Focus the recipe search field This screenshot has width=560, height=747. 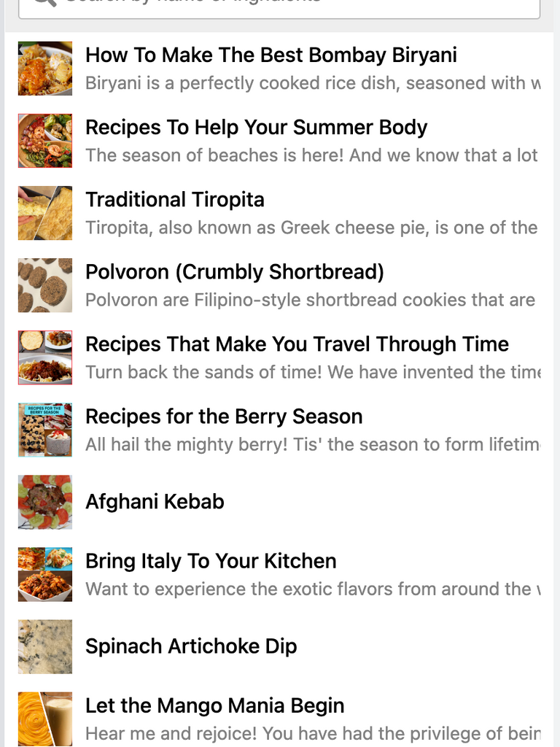click(279, 7)
